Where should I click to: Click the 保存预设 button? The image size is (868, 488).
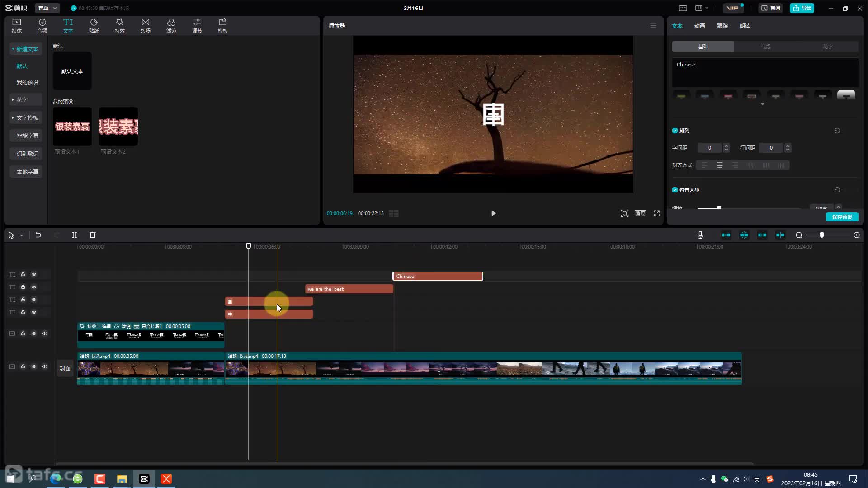(842, 217)
